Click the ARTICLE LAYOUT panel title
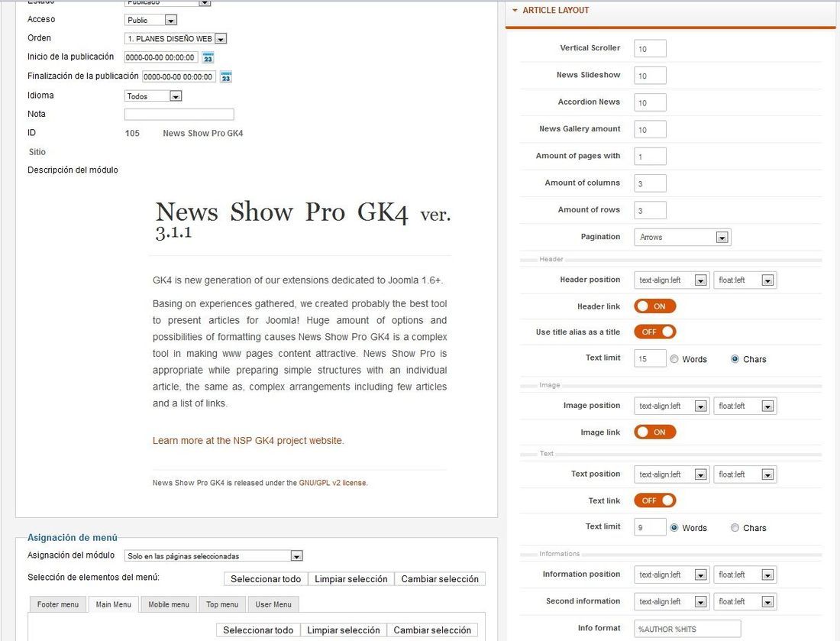Image resolution: width=840 pixels, height=641 pixels. pos(555,10)
